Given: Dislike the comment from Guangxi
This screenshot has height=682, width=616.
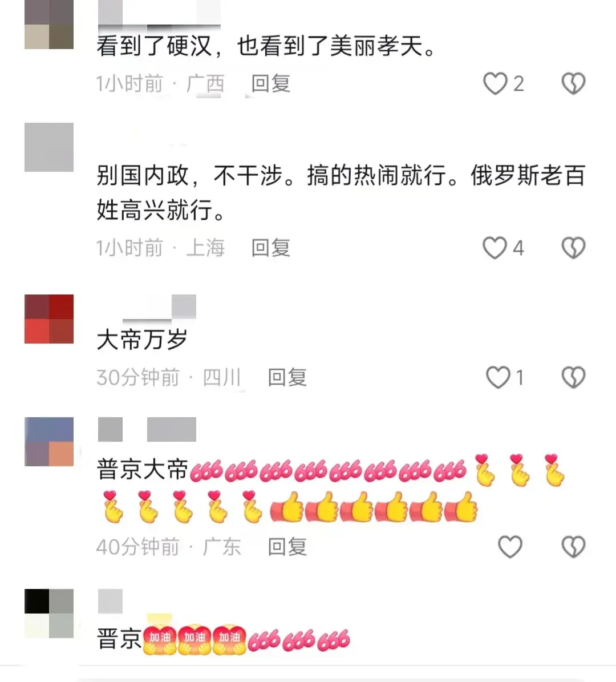Looking at the screenshot, I should (x=573, y=83).
